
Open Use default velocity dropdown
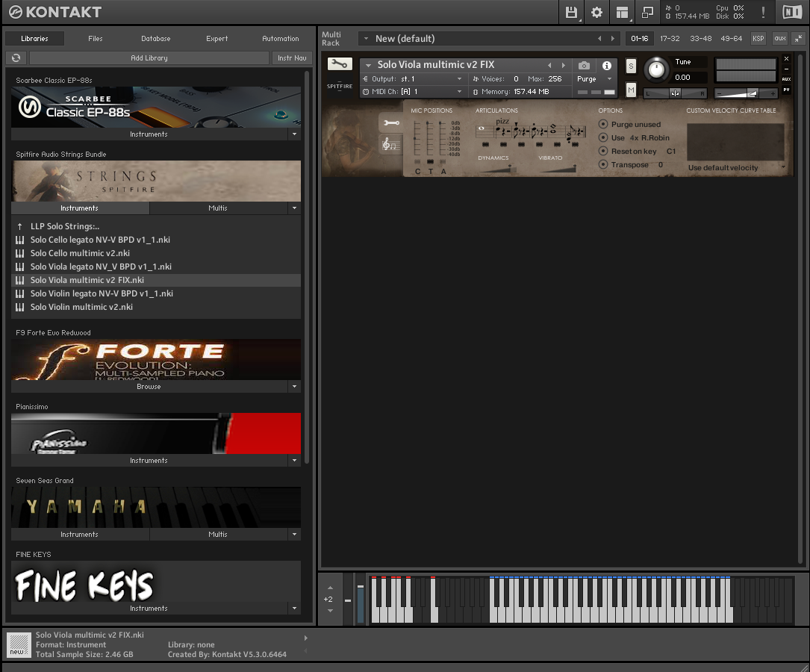[x=737, y=167]
